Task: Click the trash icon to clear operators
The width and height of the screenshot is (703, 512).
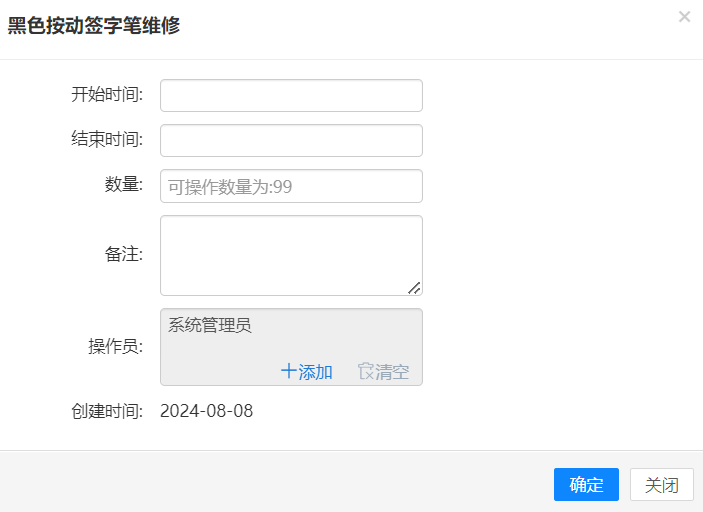Action: click(366, 372)
